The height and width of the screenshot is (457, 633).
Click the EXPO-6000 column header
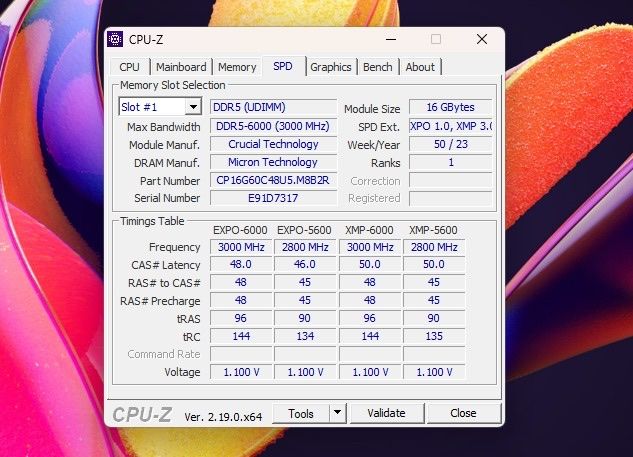[240, 230]
